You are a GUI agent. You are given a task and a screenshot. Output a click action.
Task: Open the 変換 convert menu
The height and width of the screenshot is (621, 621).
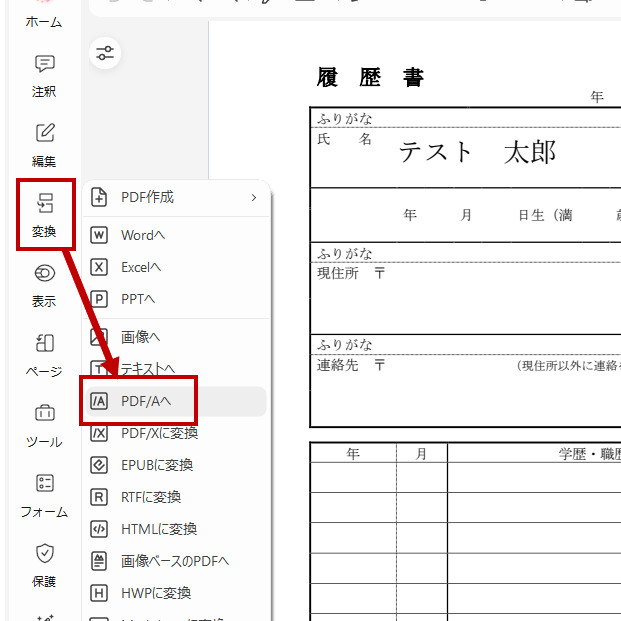click(44, 215)
